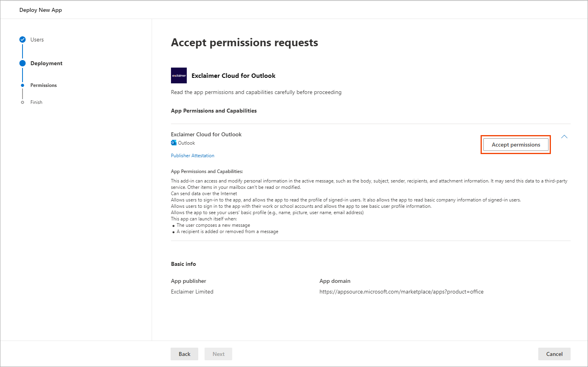Viewport: 588px width, 367px height.
Task: Click the completed Users step checkmark
Action: pyautogui.click(x=23, y=40)
